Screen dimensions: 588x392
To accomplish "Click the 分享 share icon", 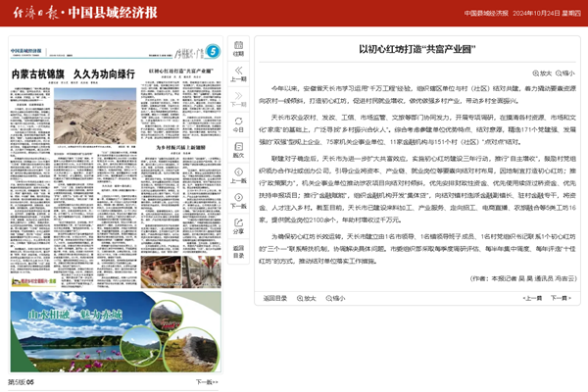I will (x=239, y=228).
